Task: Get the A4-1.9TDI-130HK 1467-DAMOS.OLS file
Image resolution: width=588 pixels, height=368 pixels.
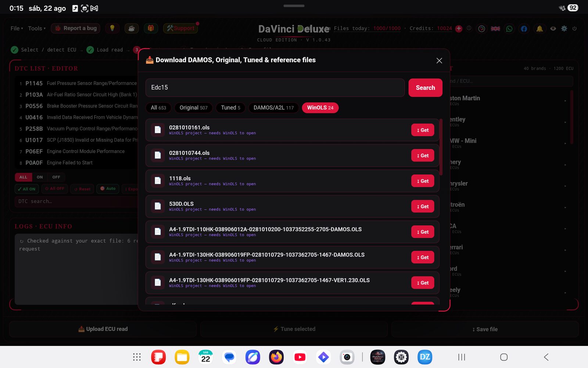Action: [423, 257]
